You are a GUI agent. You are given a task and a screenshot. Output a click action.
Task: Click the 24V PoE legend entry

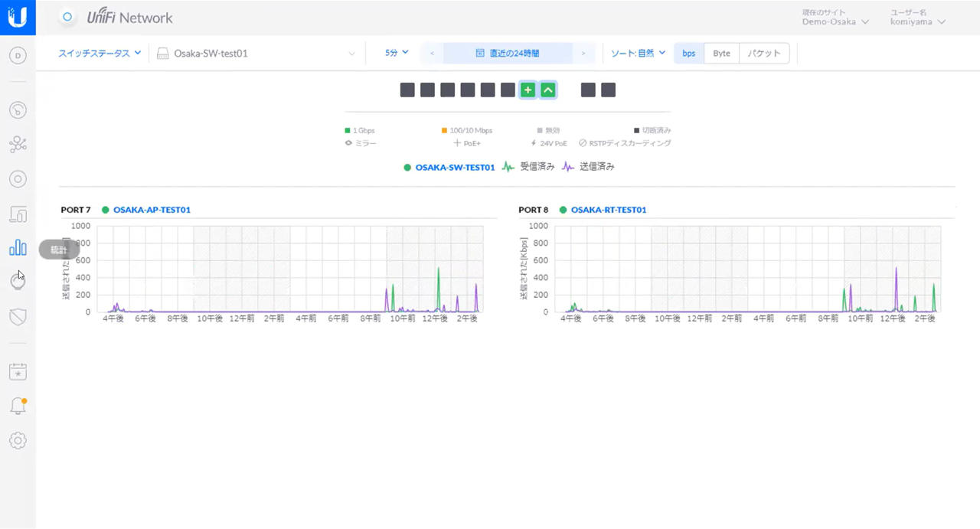(x=547, y=143)
